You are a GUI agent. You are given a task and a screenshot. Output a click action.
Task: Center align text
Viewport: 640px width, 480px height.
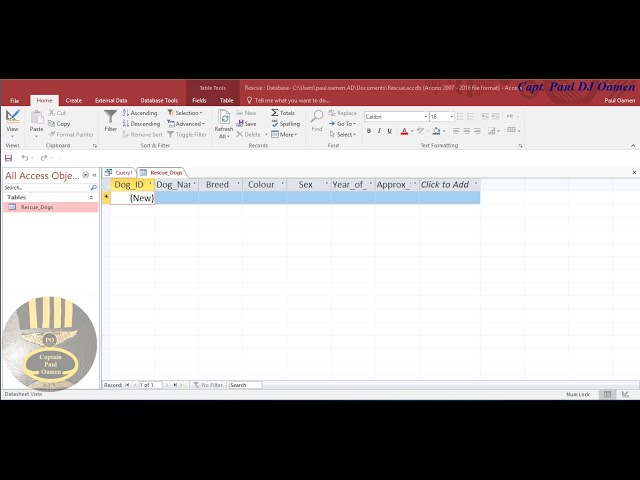(467, 131)
